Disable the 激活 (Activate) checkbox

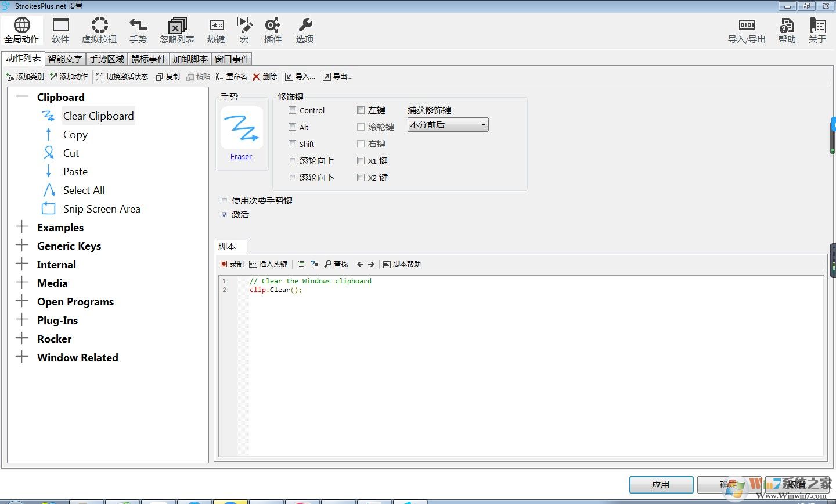(224, 214)
